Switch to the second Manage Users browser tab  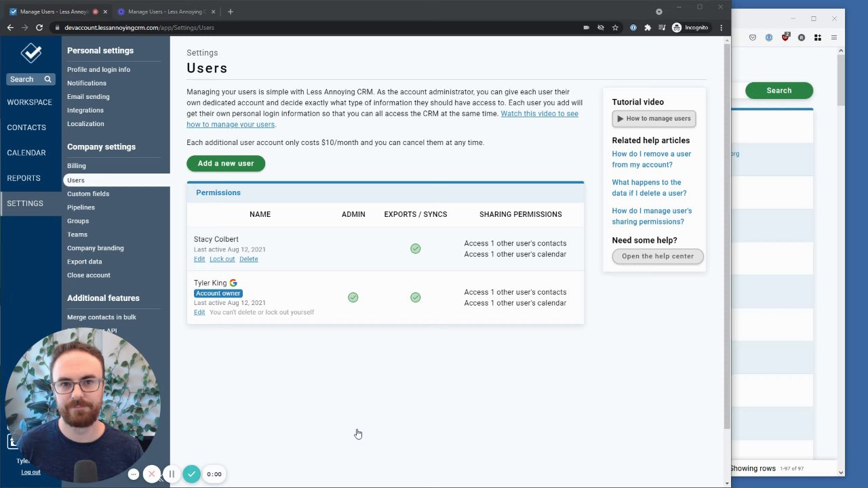[165, 12]
